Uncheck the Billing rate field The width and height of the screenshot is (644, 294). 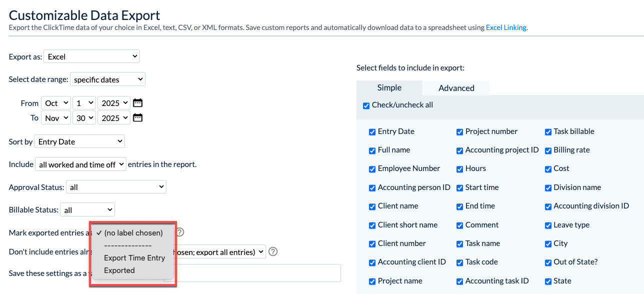pyautogui.click(x=548, y=150)
